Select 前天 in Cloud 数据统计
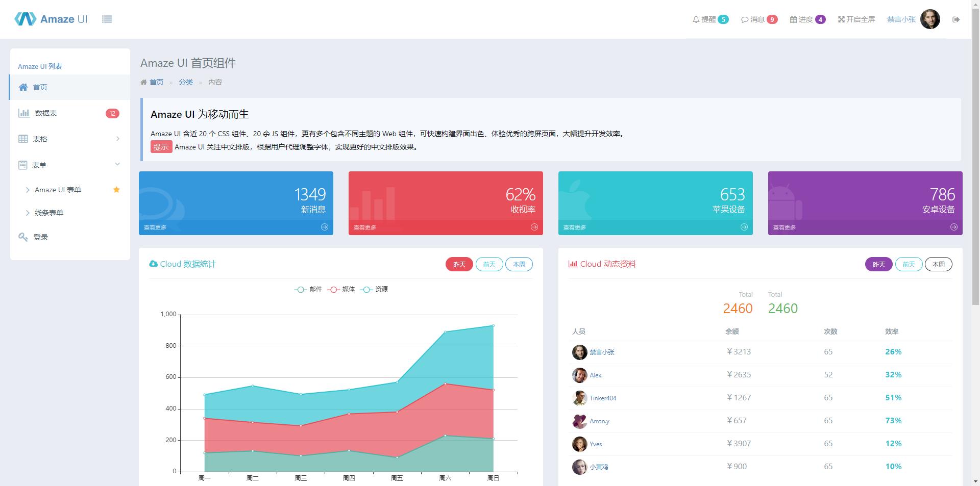 [489, 264]
